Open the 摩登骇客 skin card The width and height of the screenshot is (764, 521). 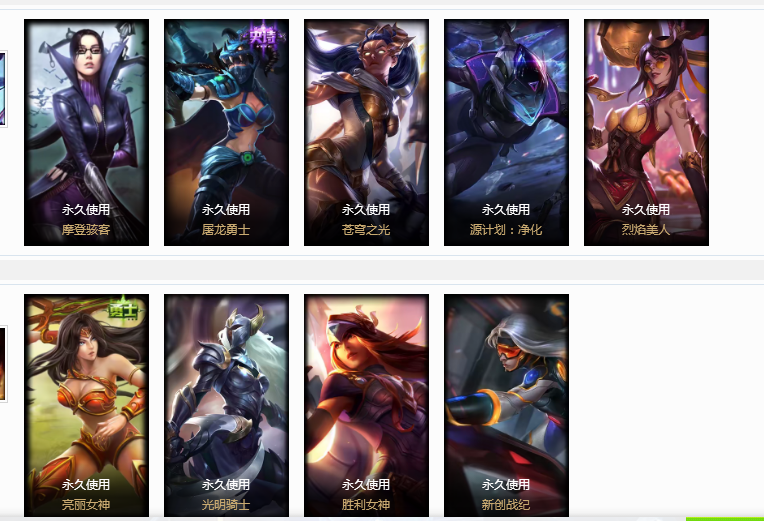pyautogui.click(x=86, y=133)
